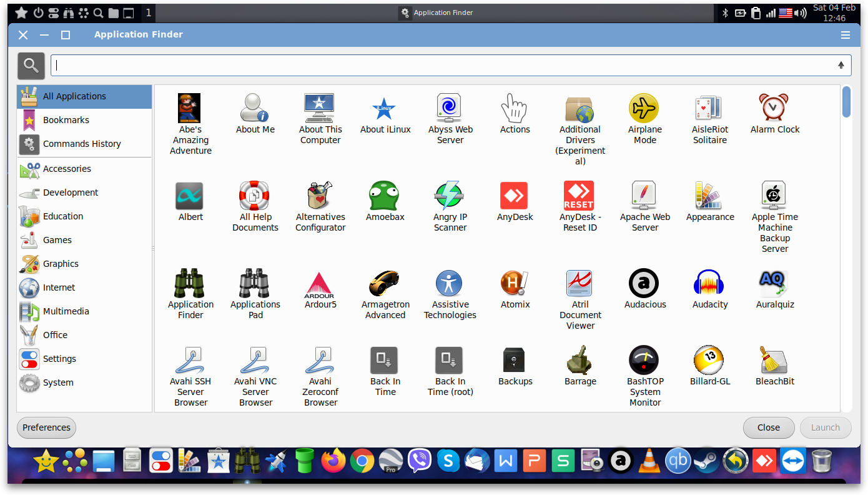Select the Office category
Screen dimensions: 868x495
point(84,335)
